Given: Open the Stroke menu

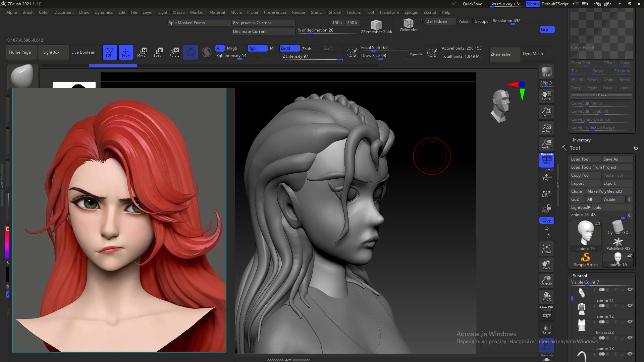Looking at the screenshot, I should pos(334,12).
